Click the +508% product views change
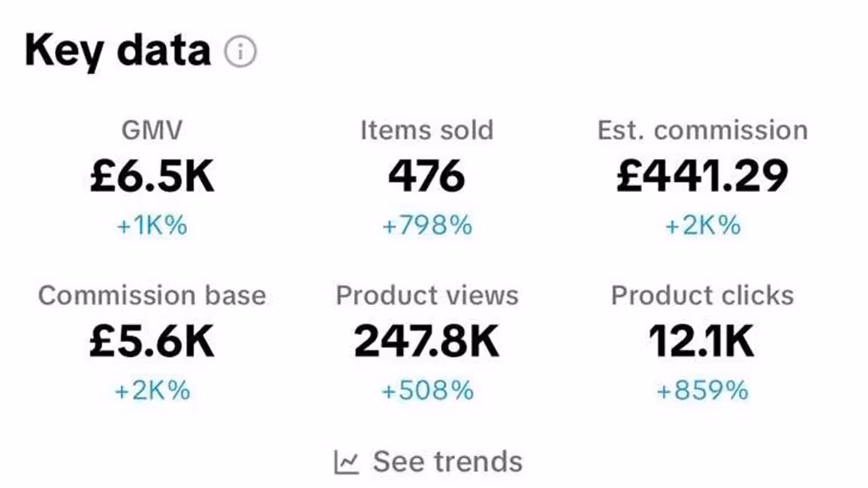This screenshot has width=868, height=488. (x=426, y=391)
